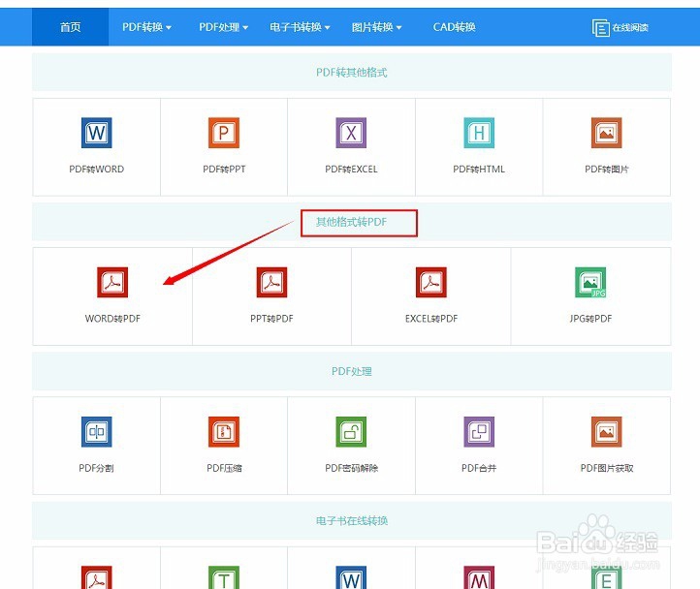Click the WORD转PDF label text
The image size is (700, 589).
[112, 319]
